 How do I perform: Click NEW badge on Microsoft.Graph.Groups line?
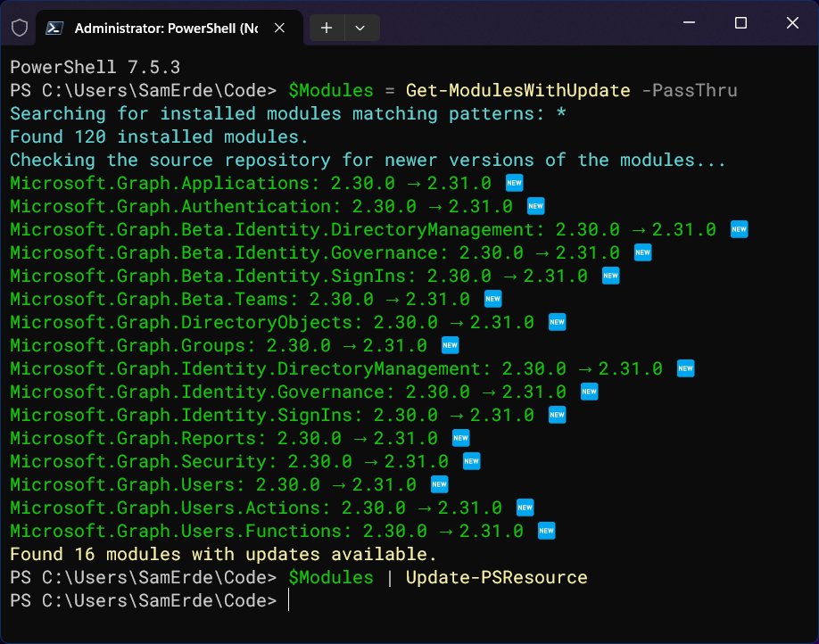coord(451,344)
